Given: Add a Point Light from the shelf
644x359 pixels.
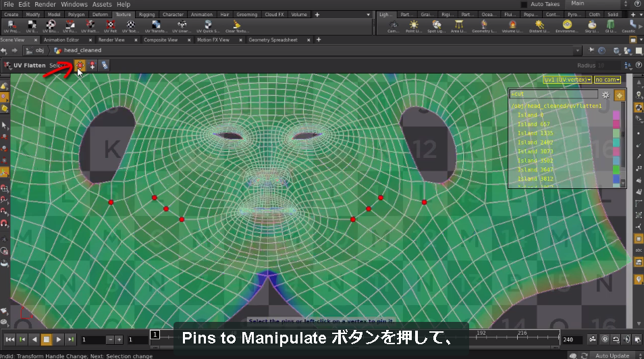Looking at the screenshot, I should point(413,26).
